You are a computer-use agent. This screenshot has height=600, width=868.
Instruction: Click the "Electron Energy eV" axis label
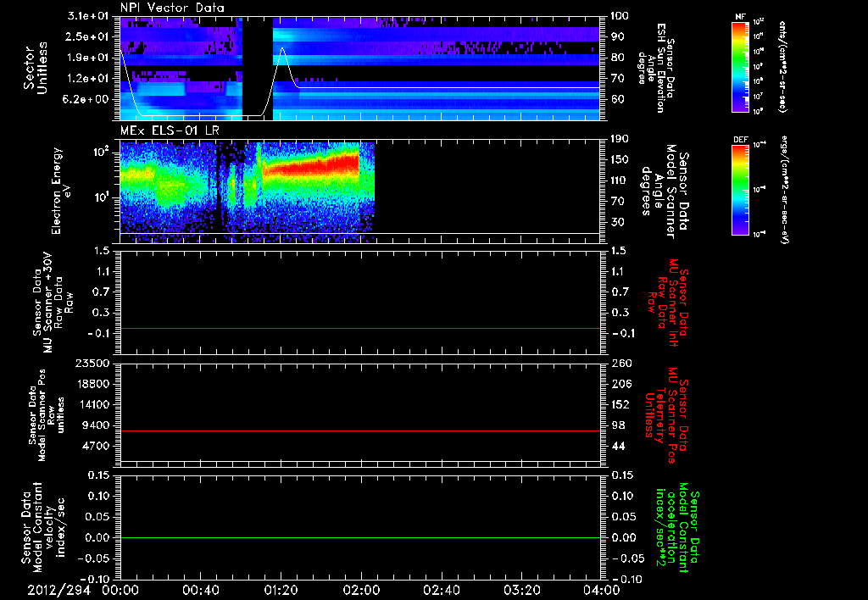coord(61,191)
